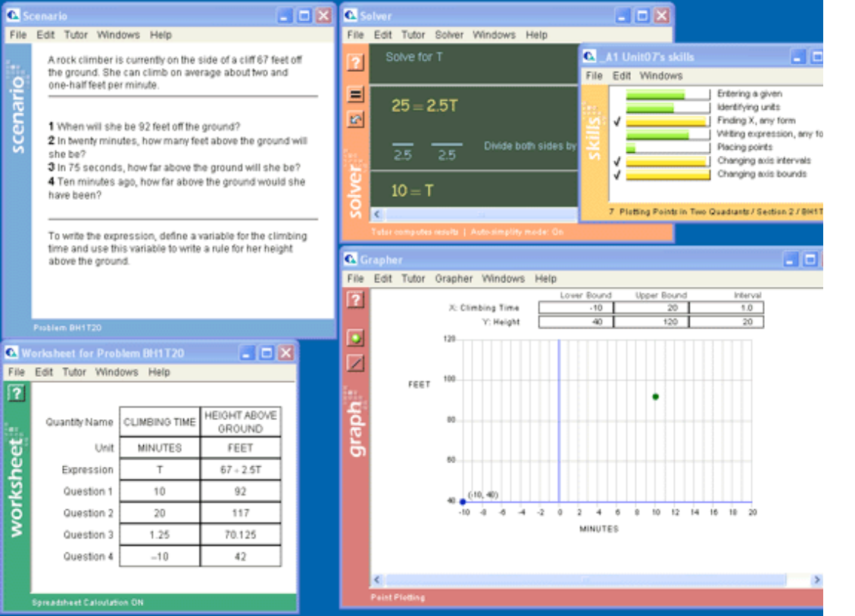Click the Y Height lower bound field
855x616 pixels.
pos(576,322)
